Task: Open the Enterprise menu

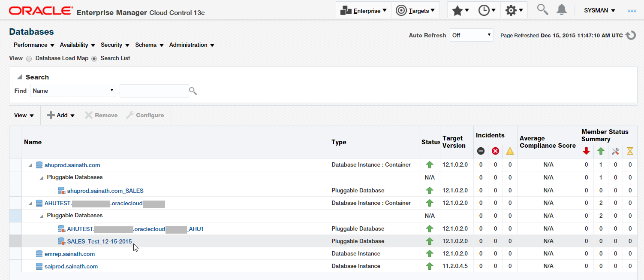Action: [363, 10]
